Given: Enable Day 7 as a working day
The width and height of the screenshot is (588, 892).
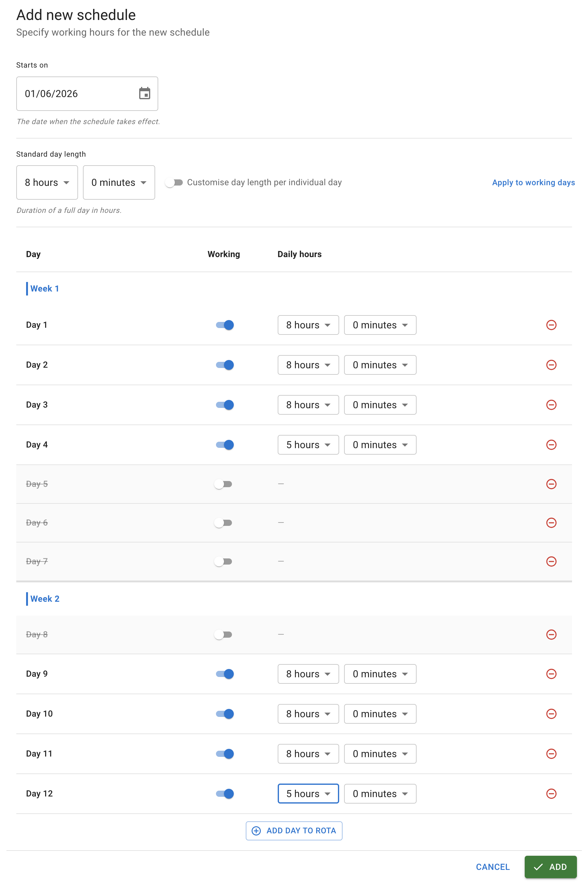Looking at the screenshot, I should (223, 561).
